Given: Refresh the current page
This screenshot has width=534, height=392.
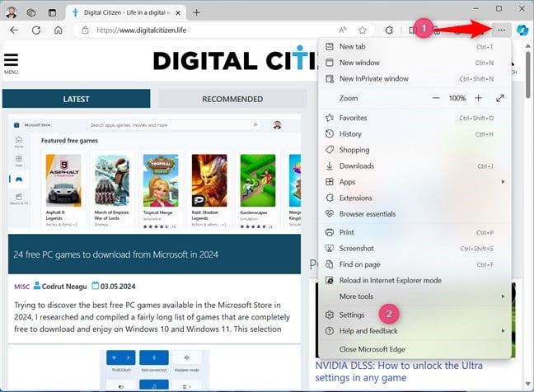Looking at the screenshot, I should 36,30.
